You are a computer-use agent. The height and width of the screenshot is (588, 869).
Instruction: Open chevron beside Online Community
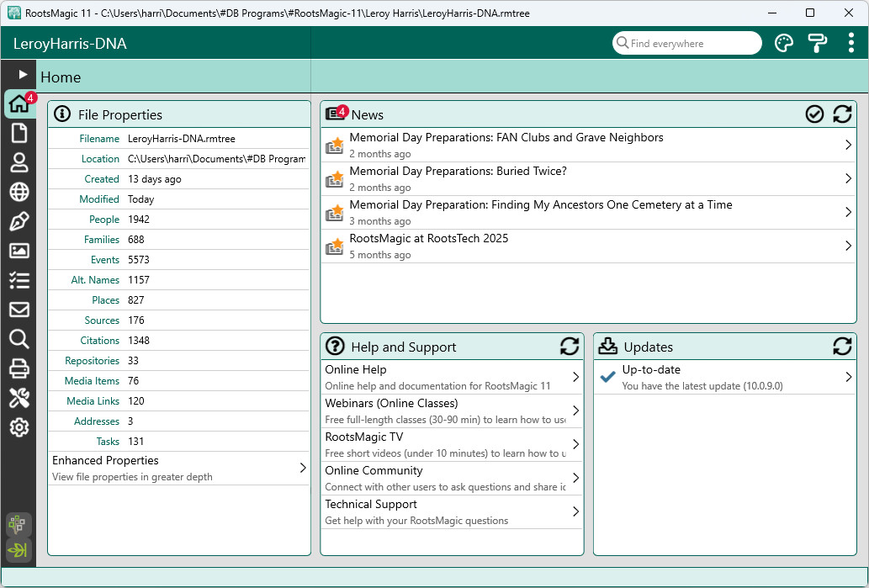(575, 478)
